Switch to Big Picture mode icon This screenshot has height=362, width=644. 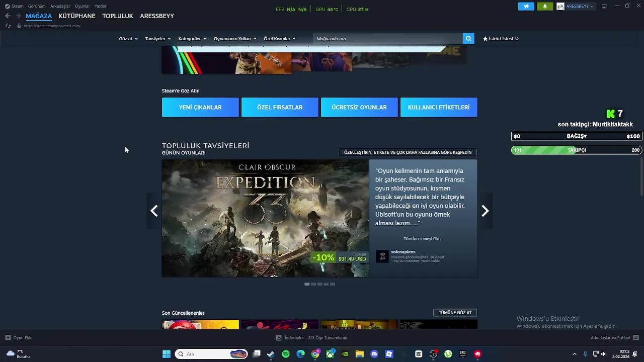pyautogui.click(x=604, y=6)
